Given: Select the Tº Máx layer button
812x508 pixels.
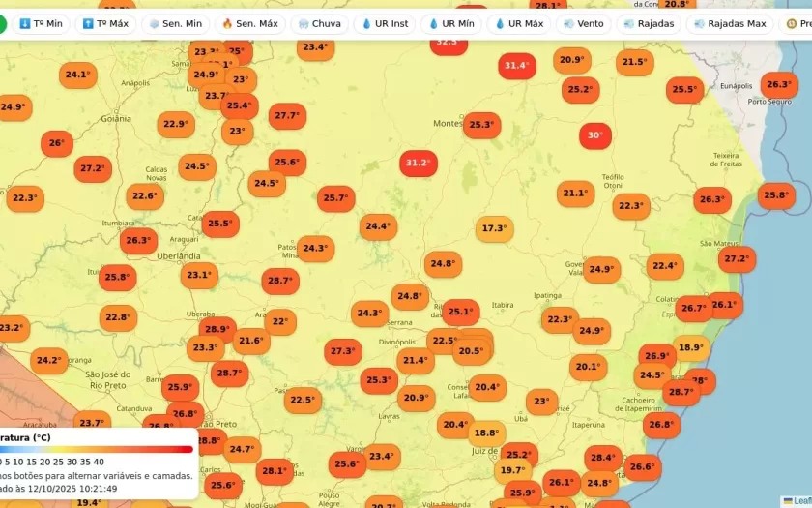Looking at the screenshot, I should [105, 23].
